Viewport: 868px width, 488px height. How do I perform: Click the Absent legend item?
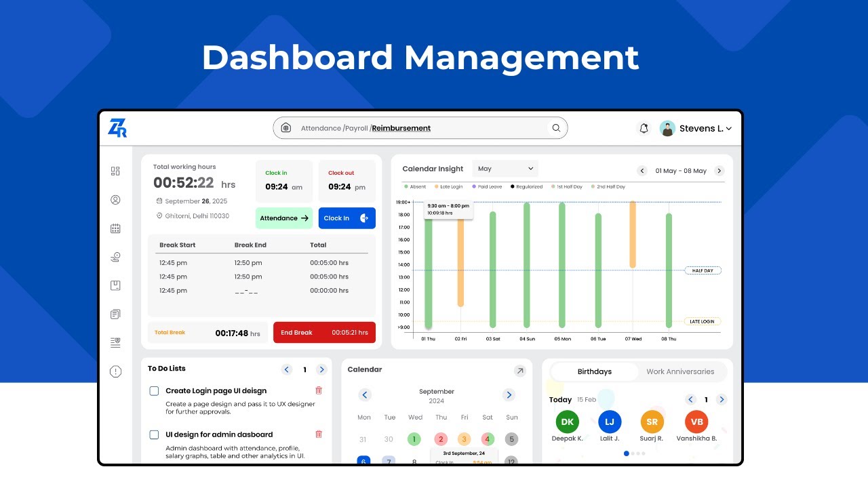pos(416,186)
